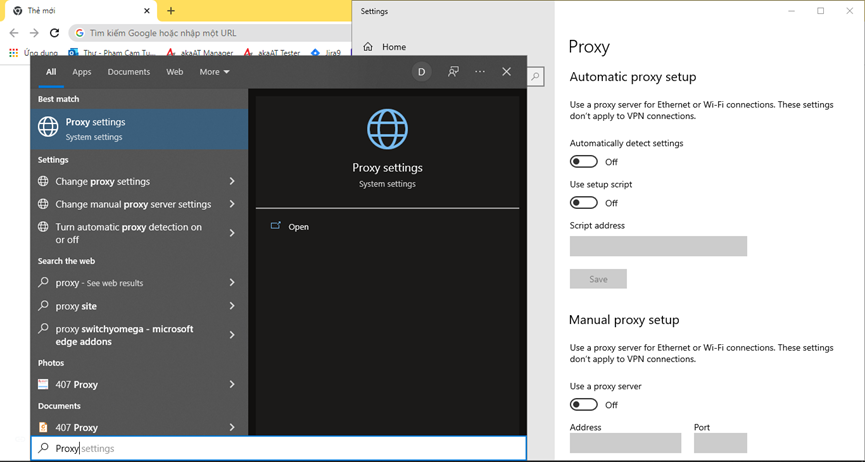Open the three-dots options menu in search
Viewport: 865px width, 462px height.
tap(480, 72)
